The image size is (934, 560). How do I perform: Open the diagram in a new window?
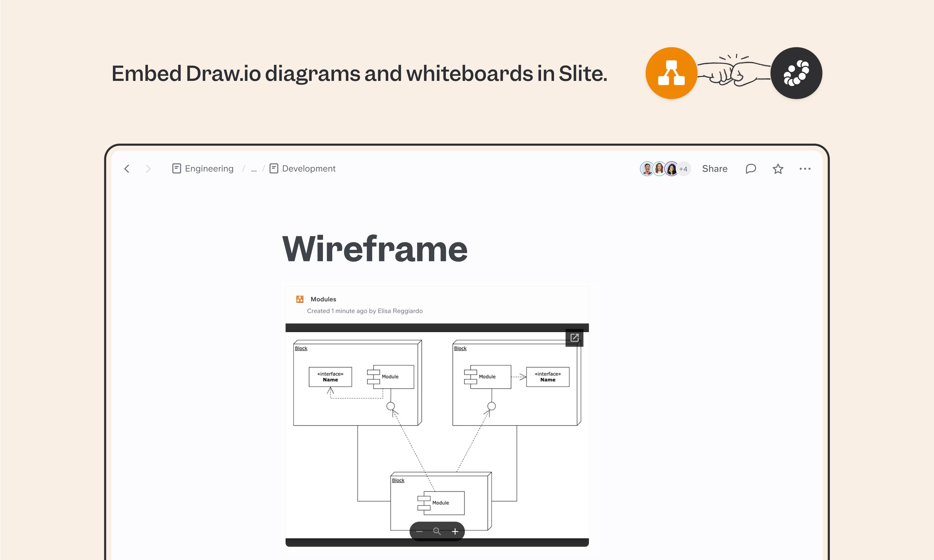574,337
